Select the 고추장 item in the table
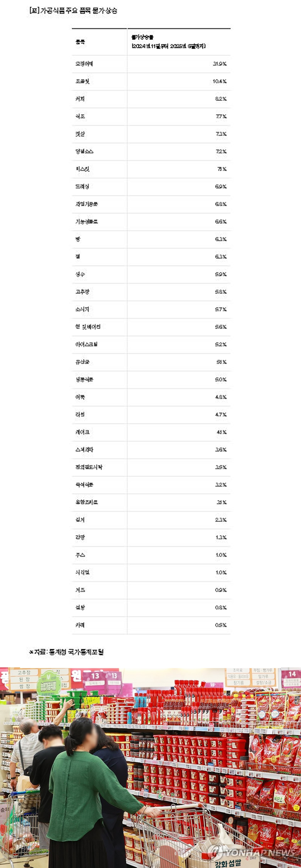 point(82,292)
